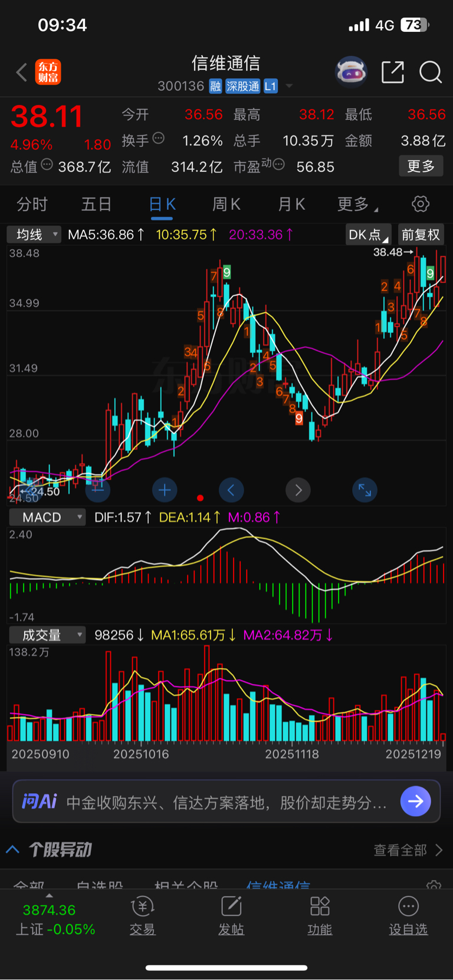Tap the 设自选 add-to-watchlist icon
Screen dimensions: 453x980
[408, 906]
